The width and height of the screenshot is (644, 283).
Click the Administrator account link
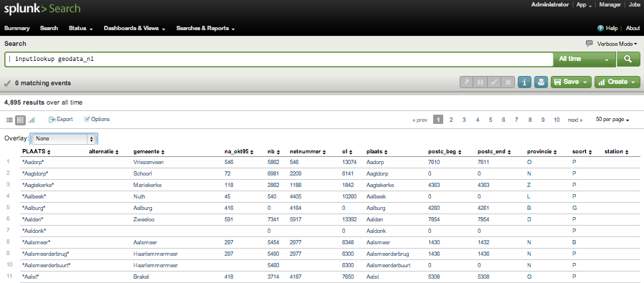pyautogui.click(x=550, y=5)
